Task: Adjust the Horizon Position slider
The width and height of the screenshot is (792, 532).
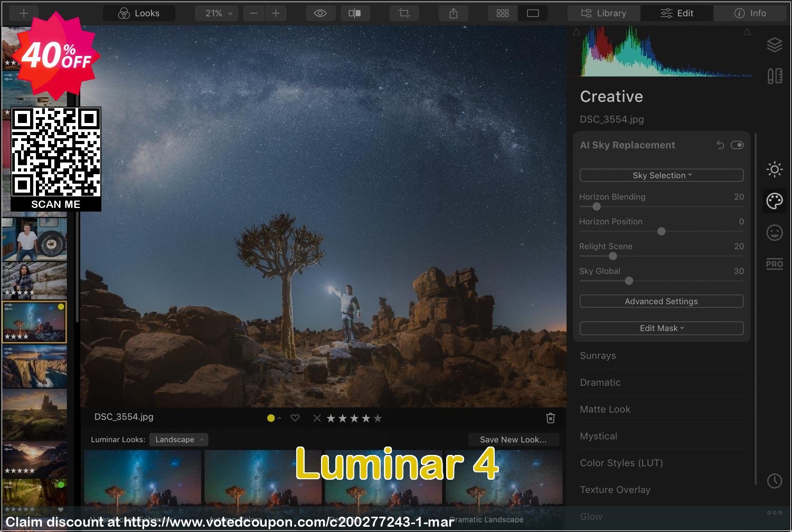Action: pos(661,231)
